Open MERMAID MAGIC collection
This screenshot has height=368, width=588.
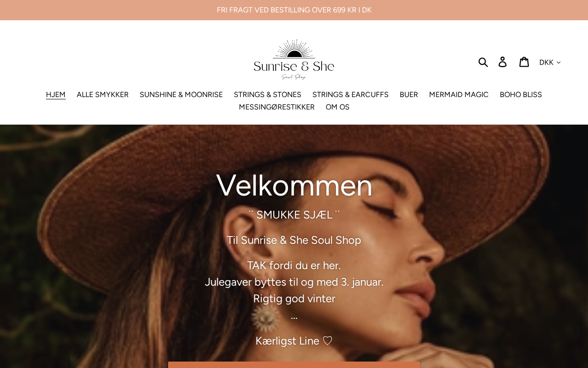[458, 94]
